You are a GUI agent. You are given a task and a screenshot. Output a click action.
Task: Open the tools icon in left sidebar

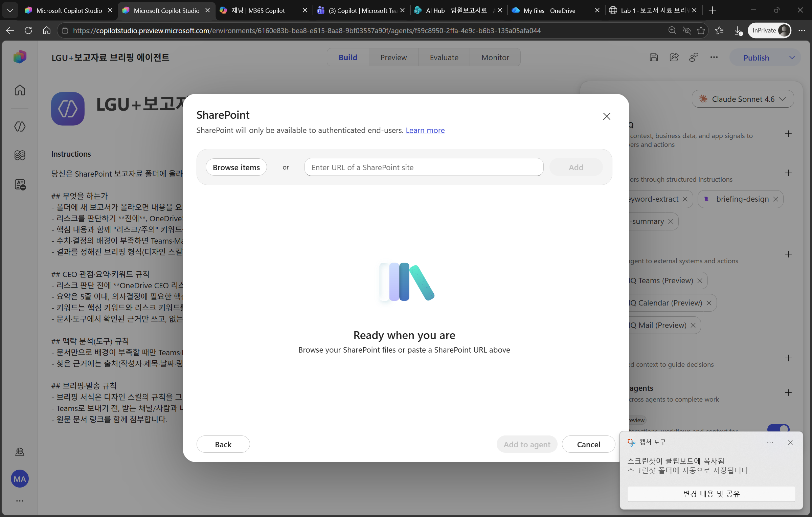point(20,184)
